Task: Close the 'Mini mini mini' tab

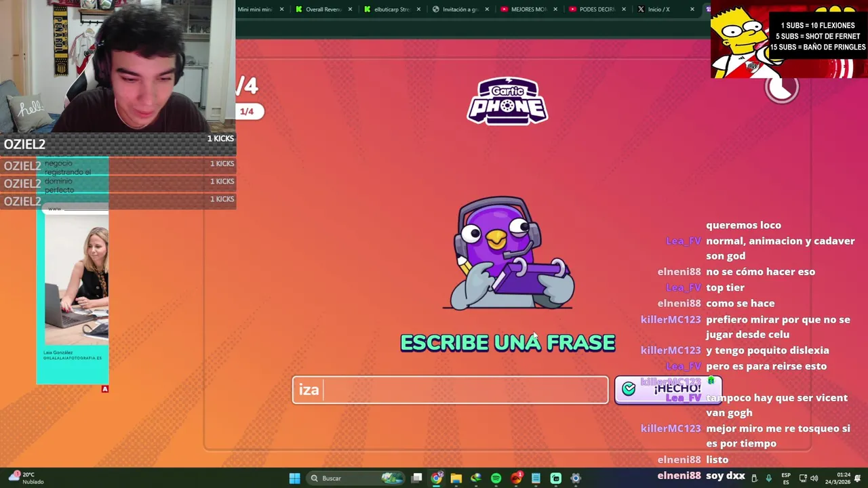Action: pyautogui.click(x=281, y=9)
